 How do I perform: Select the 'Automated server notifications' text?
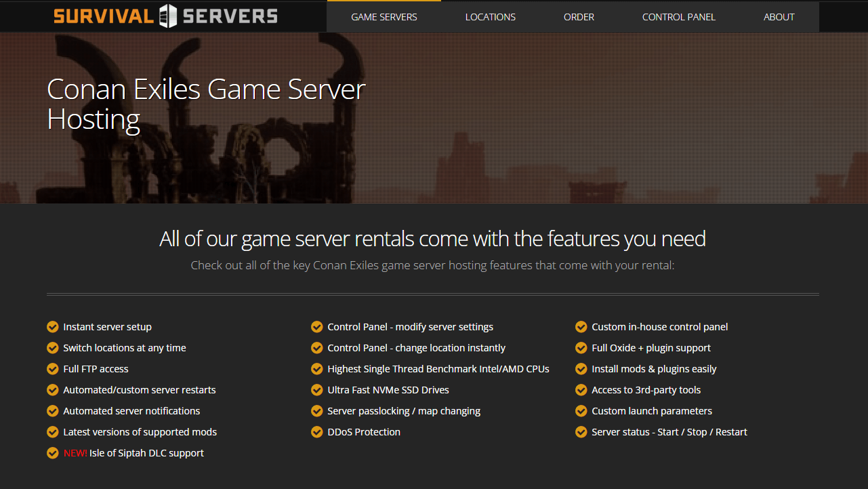point(131,411)
